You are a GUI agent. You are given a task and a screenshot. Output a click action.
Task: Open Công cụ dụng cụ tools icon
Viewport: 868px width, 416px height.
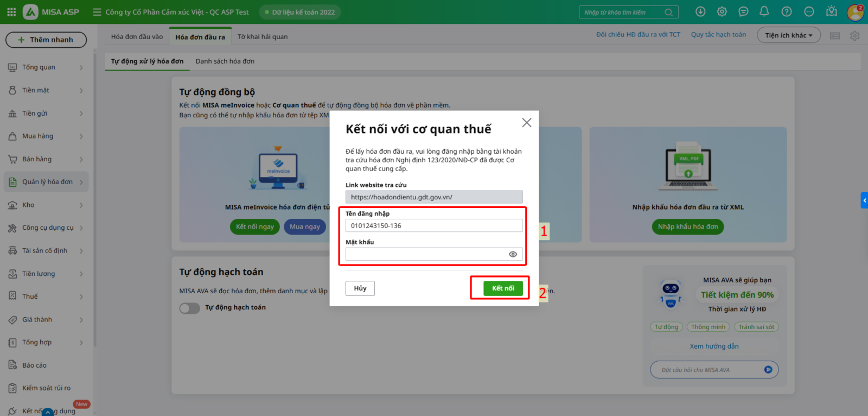pos(12,228)
